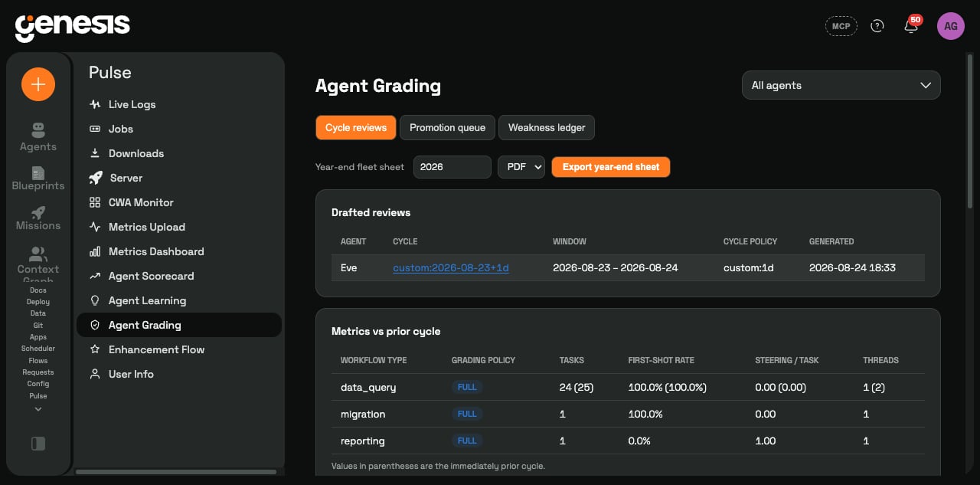Open the AG user avatar menu
This screenshot has height=485, width=980.
pos(951,26)
